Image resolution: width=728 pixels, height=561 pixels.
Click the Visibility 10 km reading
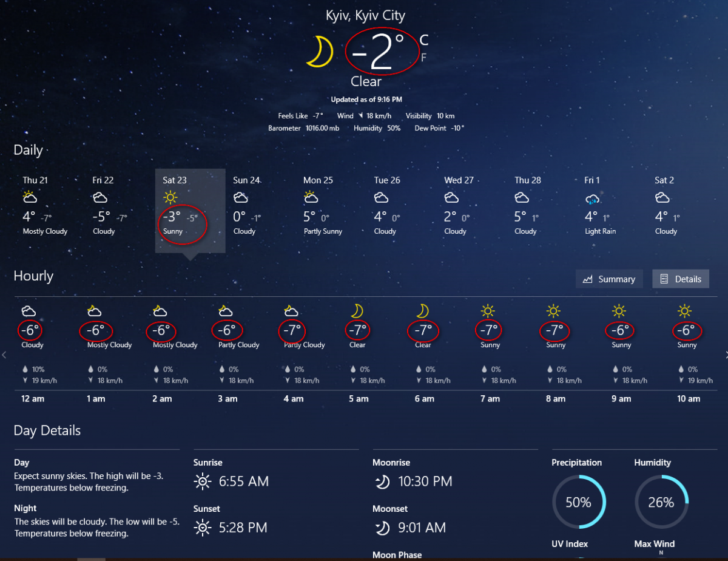pos(430,116)
